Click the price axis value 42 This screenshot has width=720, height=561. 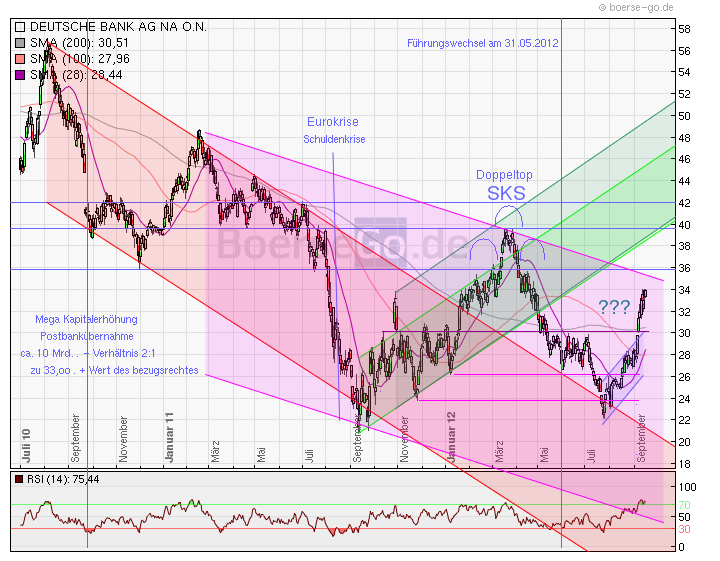(x=684, y=203)
